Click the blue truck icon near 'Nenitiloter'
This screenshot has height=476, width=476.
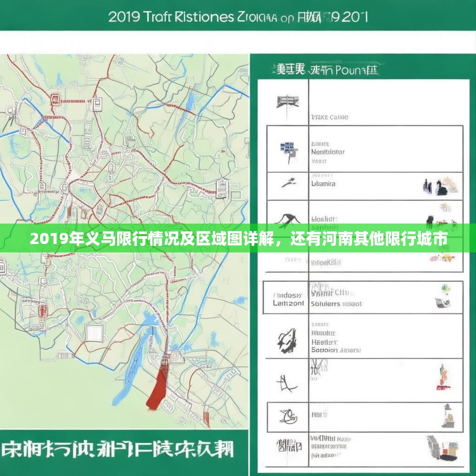tap(287, 149)
